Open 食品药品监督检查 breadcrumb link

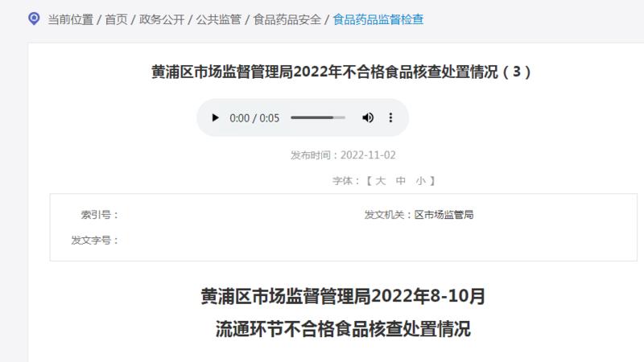378,19
